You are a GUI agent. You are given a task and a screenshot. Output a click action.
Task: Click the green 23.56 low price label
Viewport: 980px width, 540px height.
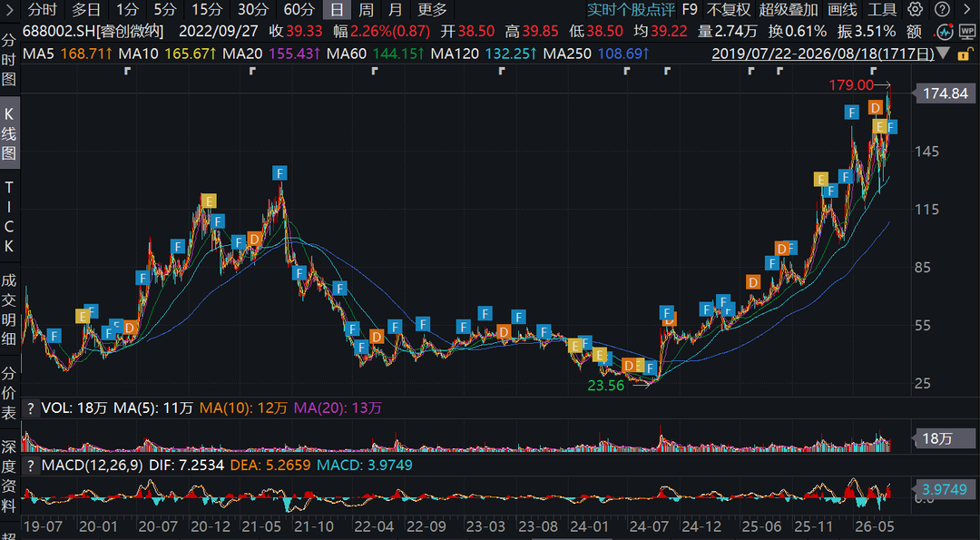tap(606, 386)
